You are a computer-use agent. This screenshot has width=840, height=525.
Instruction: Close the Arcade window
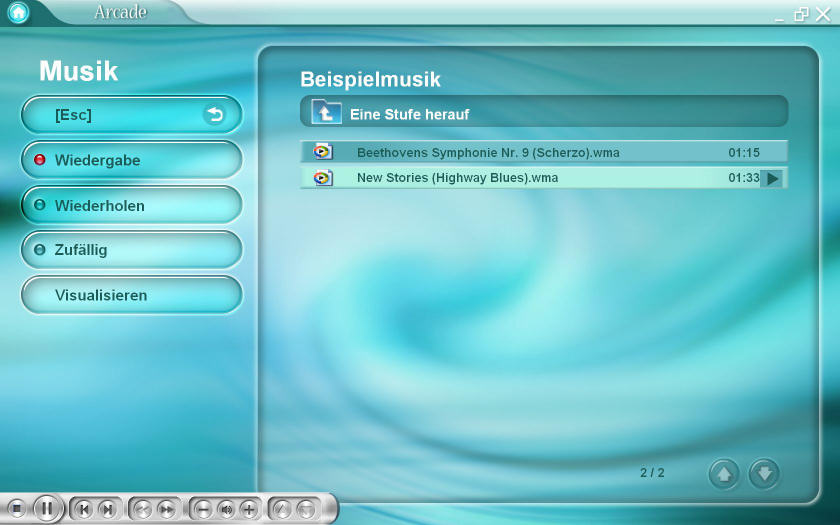(x=823, y=14)
